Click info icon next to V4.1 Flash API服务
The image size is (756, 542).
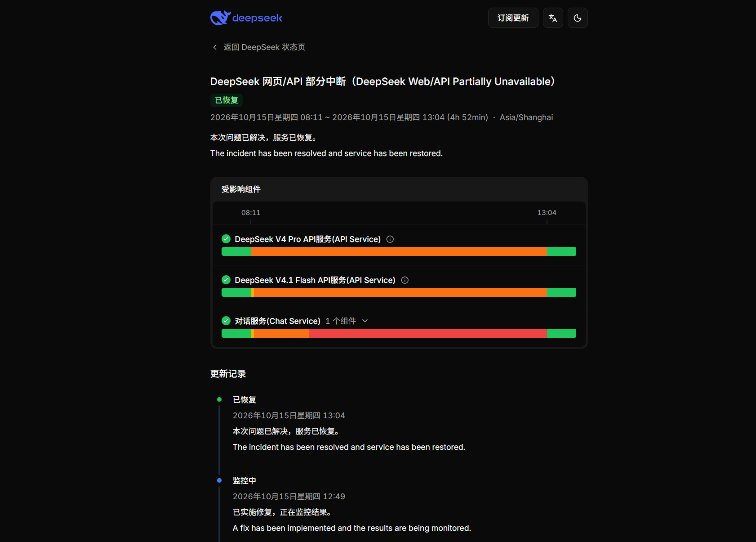pyautogui.click(x=405, y=280)
